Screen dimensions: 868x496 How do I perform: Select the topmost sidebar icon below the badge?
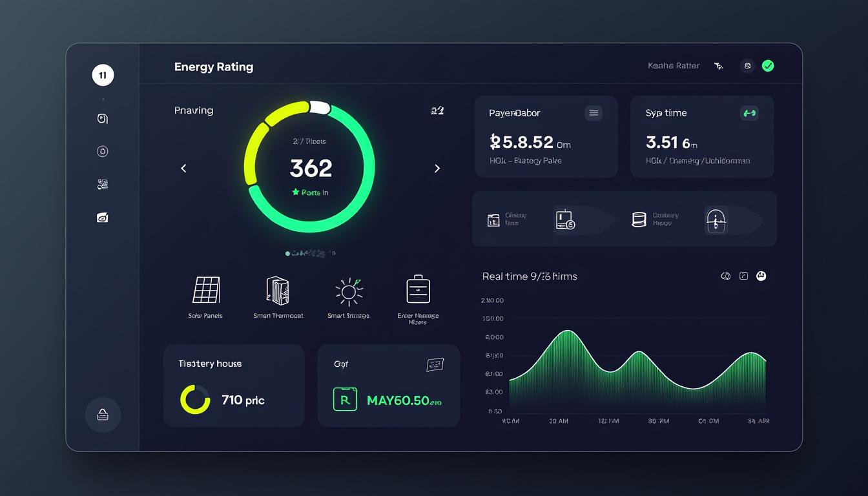(102, 119)
